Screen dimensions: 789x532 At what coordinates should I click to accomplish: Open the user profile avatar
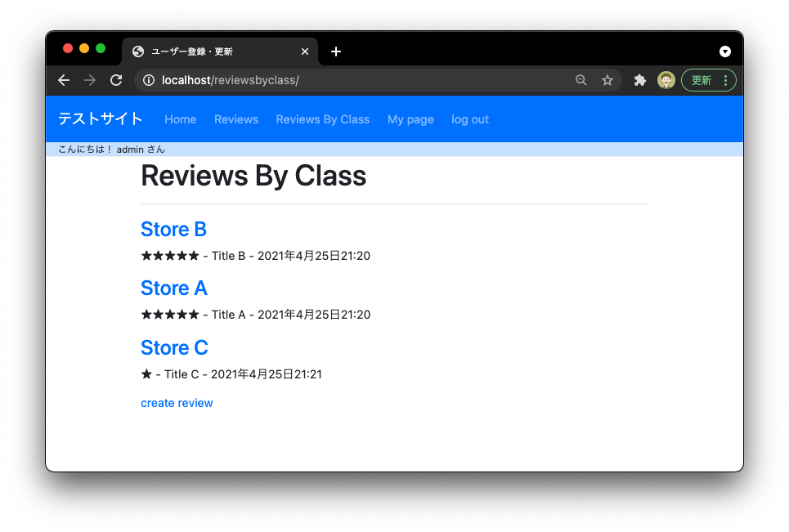(666, 80)
